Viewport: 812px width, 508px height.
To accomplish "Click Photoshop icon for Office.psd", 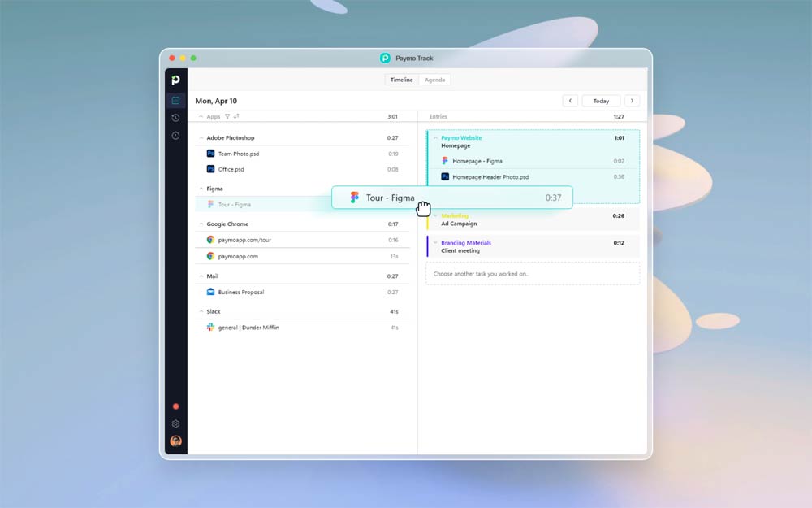I will click(x=210, y=169).
